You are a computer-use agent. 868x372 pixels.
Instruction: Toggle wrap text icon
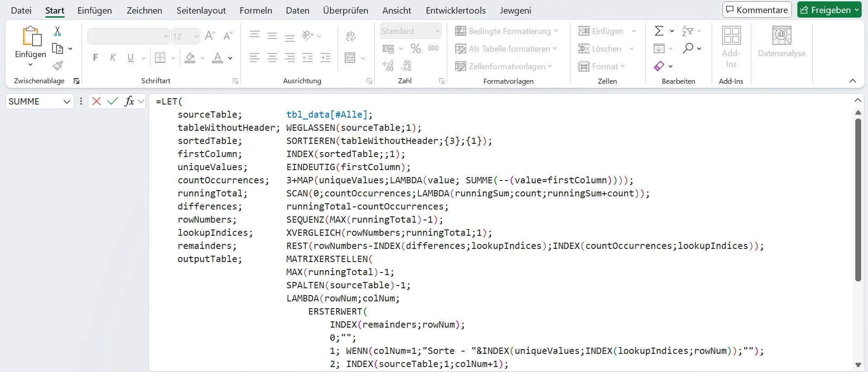click(x=351, y=36)
